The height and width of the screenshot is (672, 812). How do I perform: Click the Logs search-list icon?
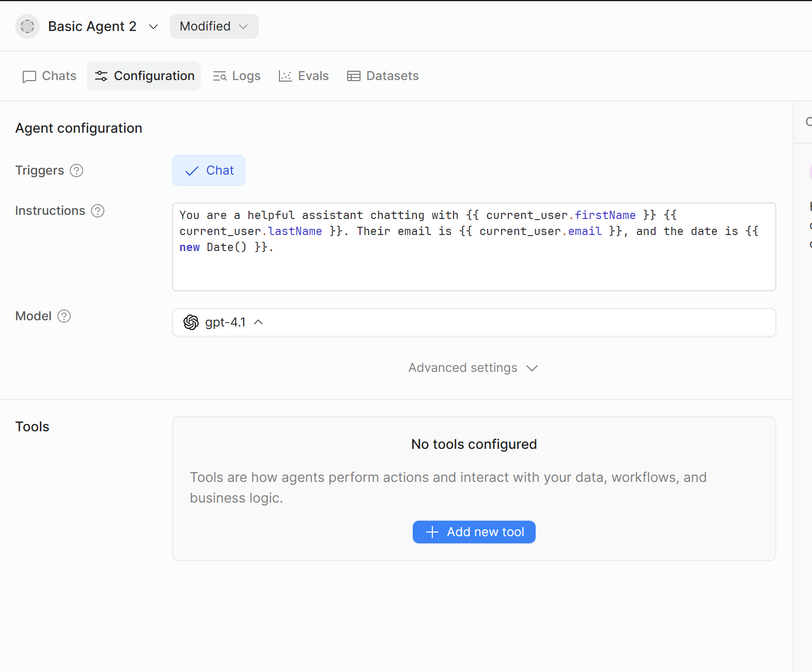(x=220, y=76)
